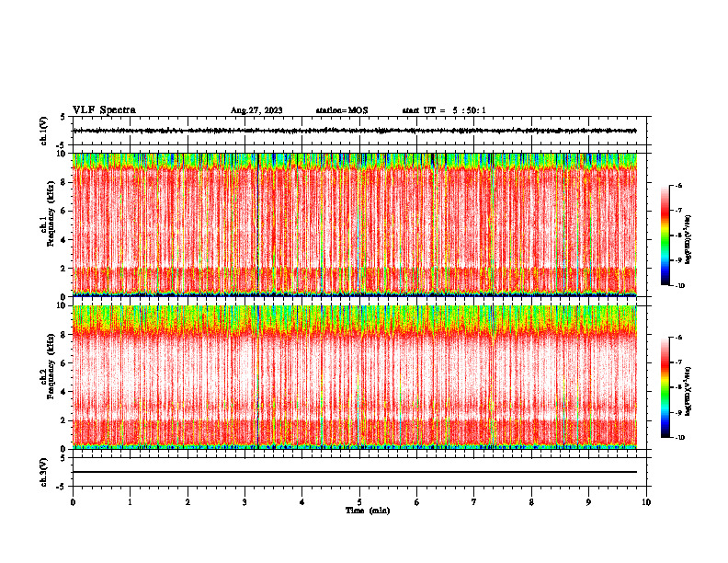This screenshot has width=728, height=563.
Task: Click the 'Time (min)' x-axis label
Action: pyautogui.click(x=368, y=511)
